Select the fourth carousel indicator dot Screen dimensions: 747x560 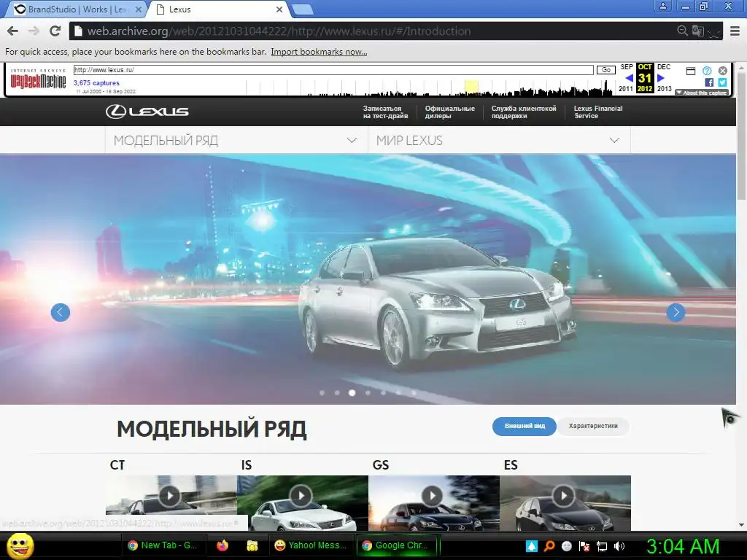click(x=368, y=393)
